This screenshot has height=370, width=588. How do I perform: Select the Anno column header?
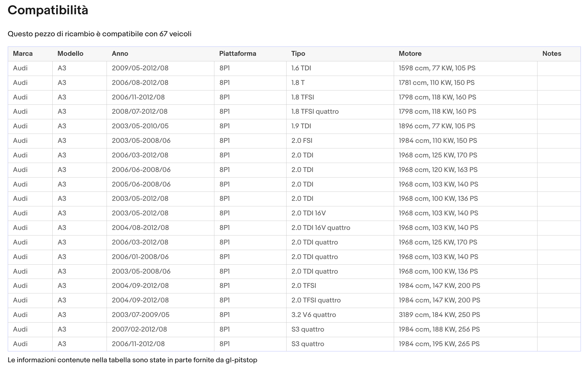pyautogui.click(x=120, y=54)
